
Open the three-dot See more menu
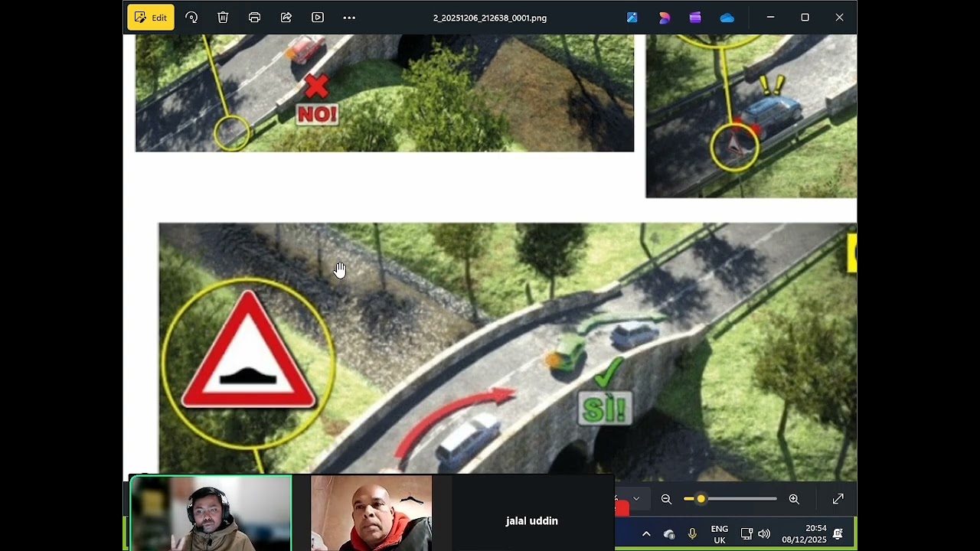tap(349, 18)
